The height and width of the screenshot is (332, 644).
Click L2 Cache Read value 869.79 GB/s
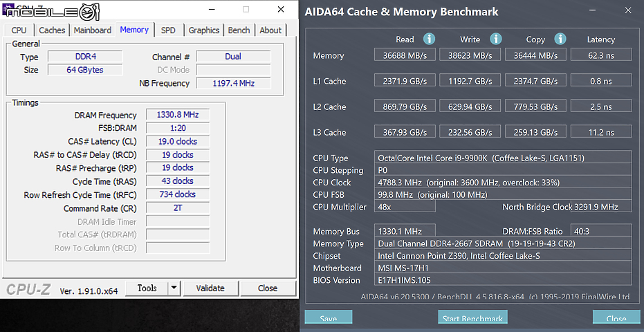405,107
